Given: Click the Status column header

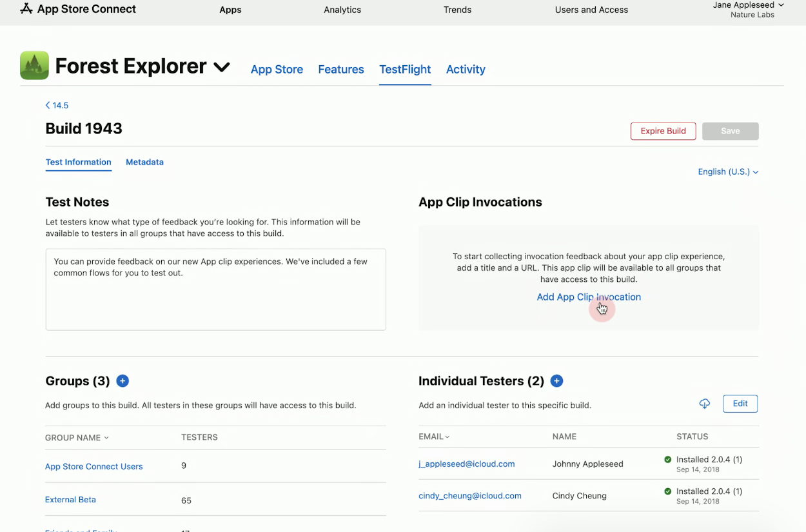Looking at the screenshot, I should tap(693, 437).
